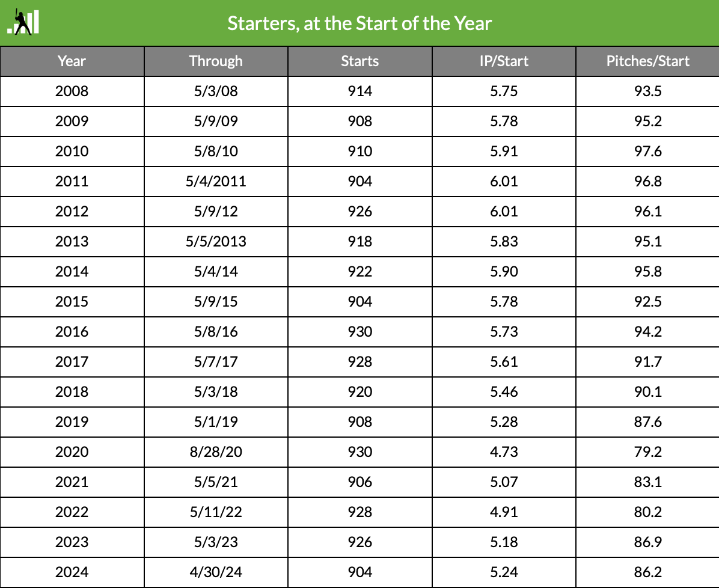Select the 5/4/2011 date cell
The image size is (719, 588).
pos(216,181)
